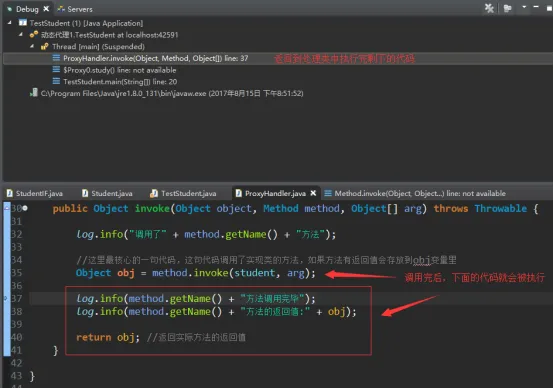Click line number 32 in the gutter

click(17, 234)
